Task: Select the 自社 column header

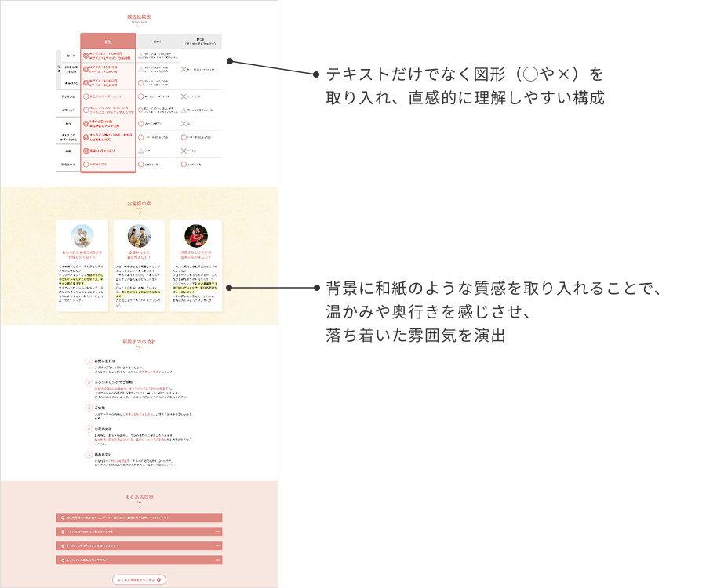Action: [x=108, y=41]
